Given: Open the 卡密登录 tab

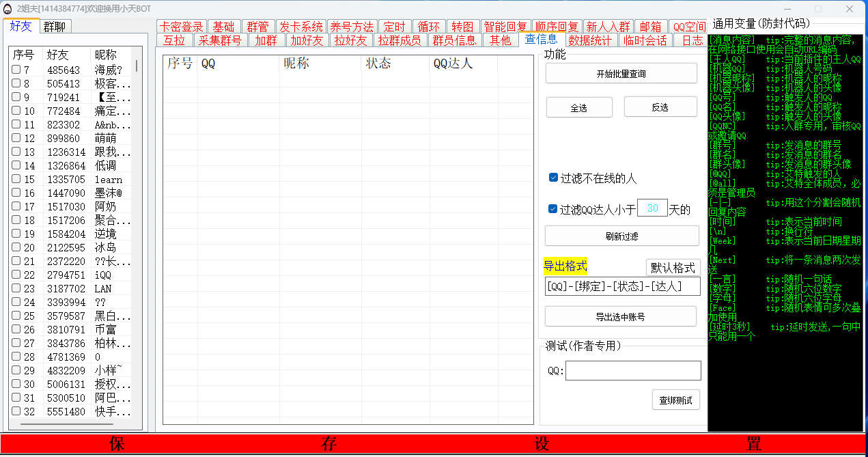Looking at the screenshot, I should pyautogui.click(x=182, y=27).
